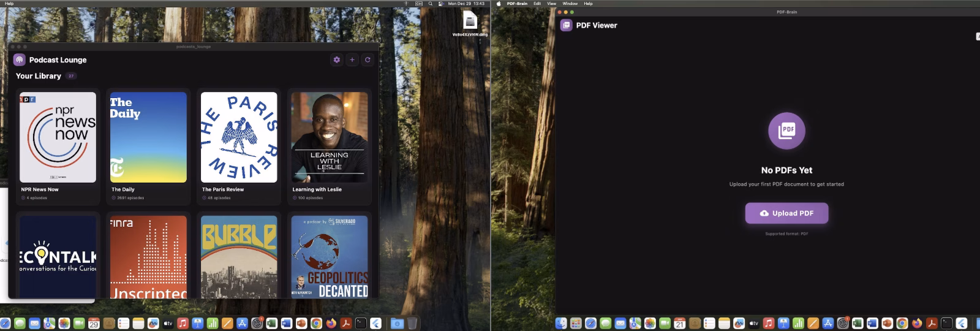Screen dimensions: 980x331
Task: Open Calendar showing 21 in the dock
Action: [679, 323]
